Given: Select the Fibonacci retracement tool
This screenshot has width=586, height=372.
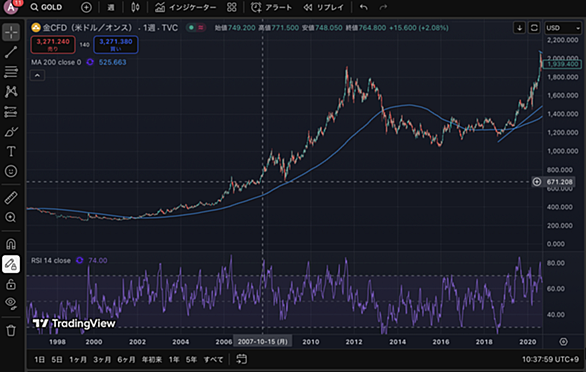Looking at the screenshot, I should (11, 71).
